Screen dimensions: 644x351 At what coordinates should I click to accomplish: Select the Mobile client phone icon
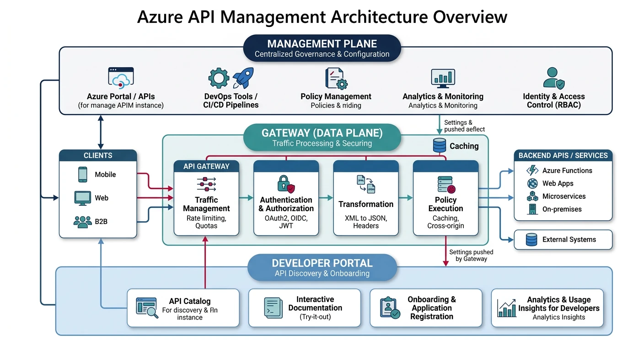[x=82, y=175]
